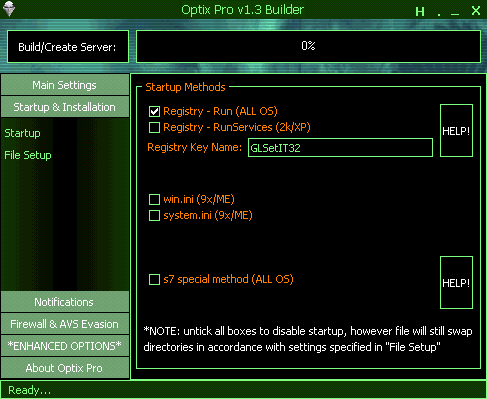
Task: Click the Registry Key Name input field
Action: point(340,148)
